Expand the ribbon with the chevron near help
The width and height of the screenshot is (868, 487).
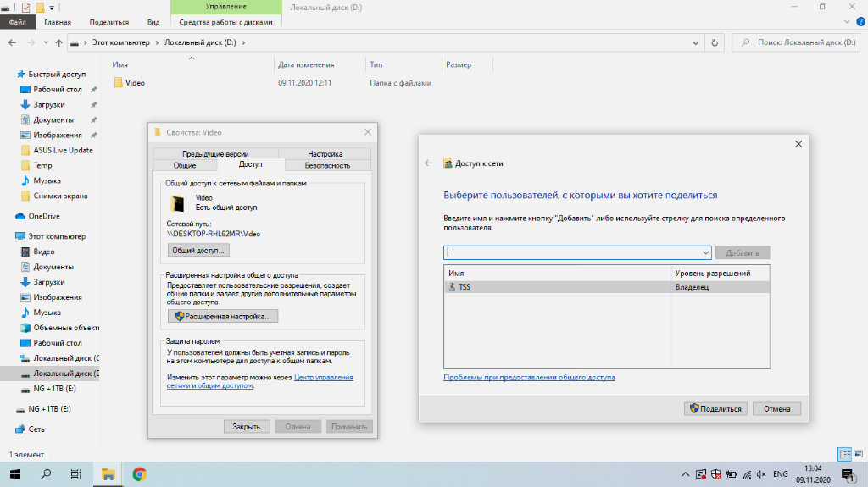tap(846, 22)
